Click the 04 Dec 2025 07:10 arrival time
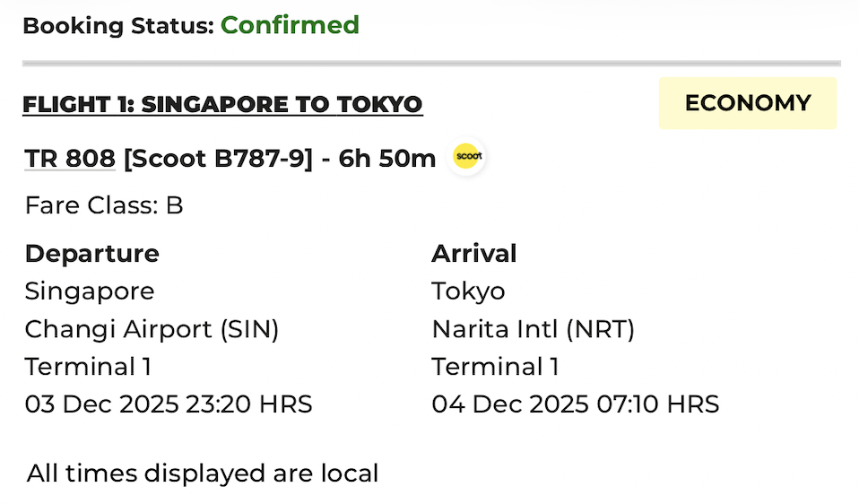859x504 pixels. point(575,404)
